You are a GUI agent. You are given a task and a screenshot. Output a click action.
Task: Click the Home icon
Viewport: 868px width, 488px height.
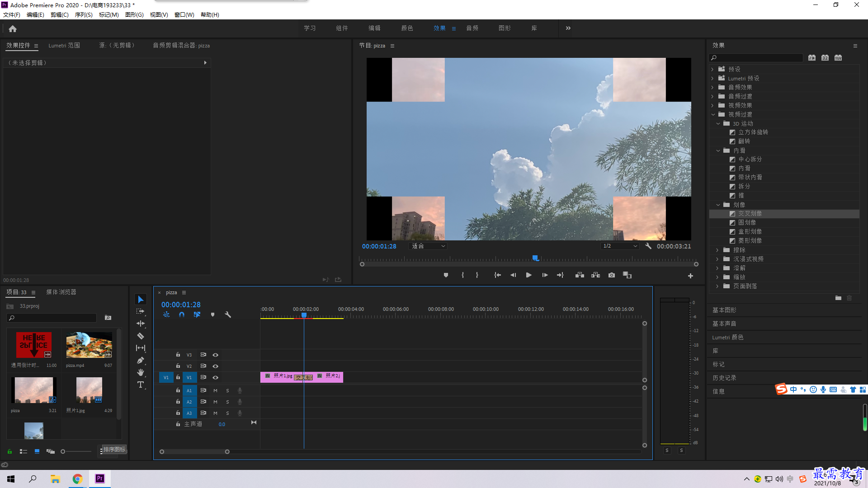13,28
